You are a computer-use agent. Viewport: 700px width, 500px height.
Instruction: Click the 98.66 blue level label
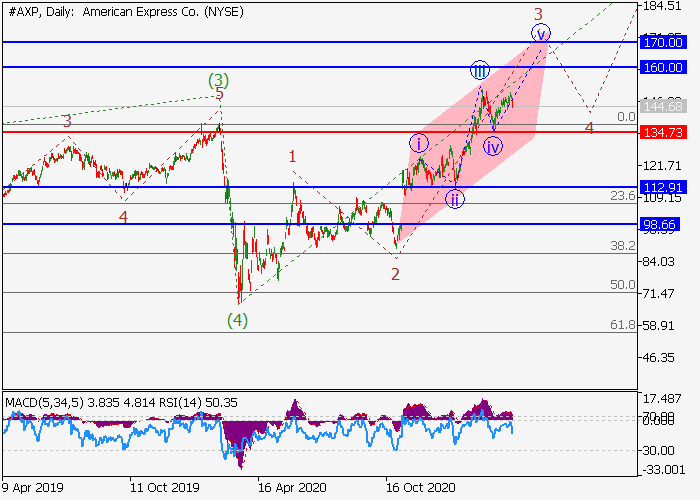[660, 224]
